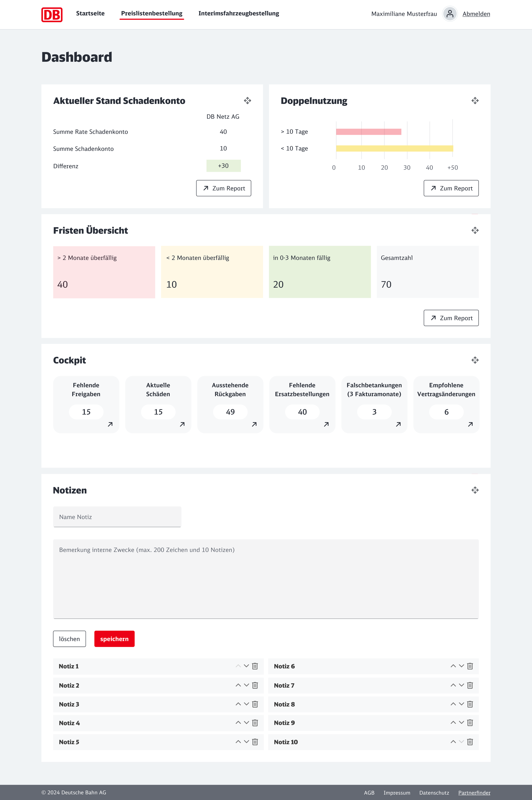Move Notiz 2 up with the chevron
Image resolution: width=532 pixels, height=800 pixels.
tap(238, 685)
